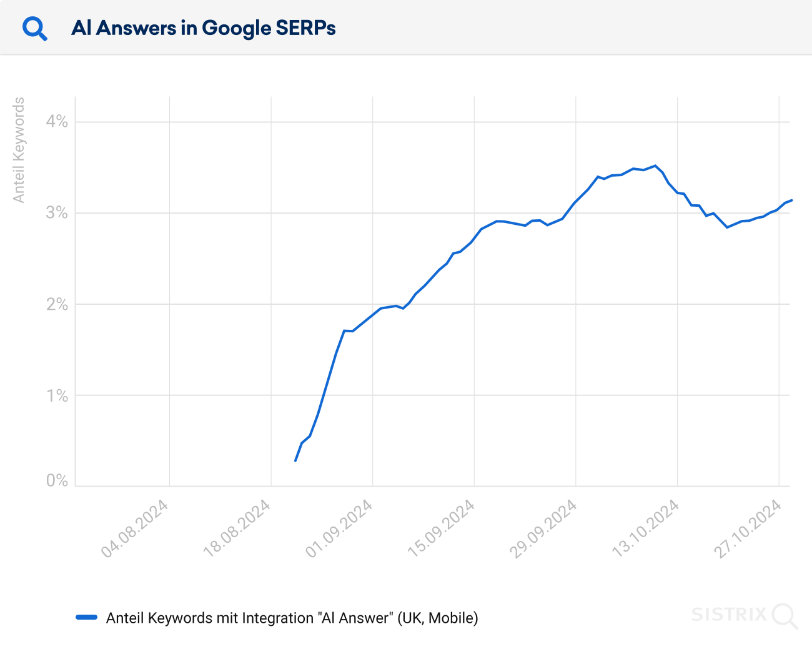Screen dimensions: 812x649
Task: Click the 1% y-axis tick label
Action: coord(57,395)
